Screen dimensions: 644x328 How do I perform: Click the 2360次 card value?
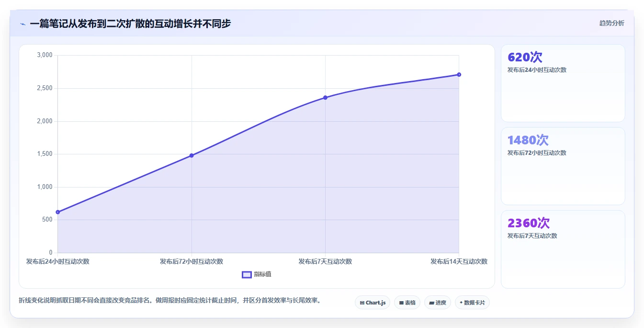pos(529,223)
